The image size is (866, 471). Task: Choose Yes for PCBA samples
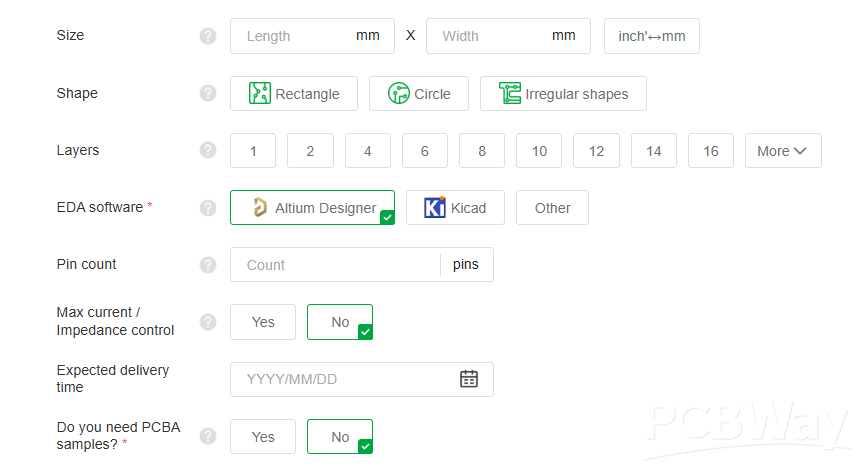click(x=263, y=437)
